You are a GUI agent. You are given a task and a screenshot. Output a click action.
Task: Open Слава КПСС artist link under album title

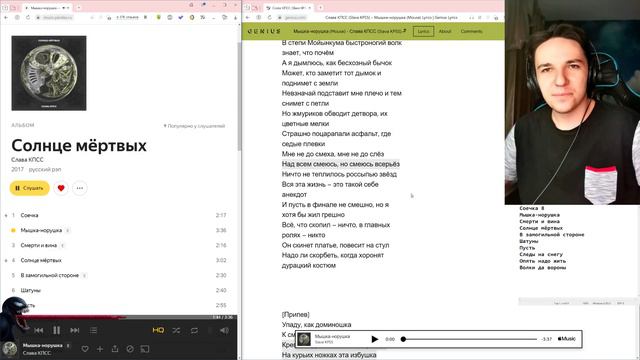point(27,160)
